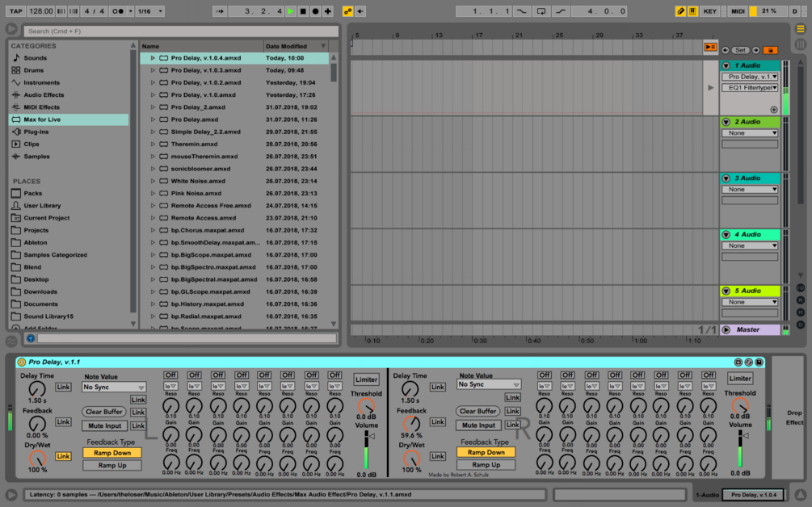Select Pink Noise.amxd file
The height and width of the screenshot is (507, 812).
(x=196, y=194)
